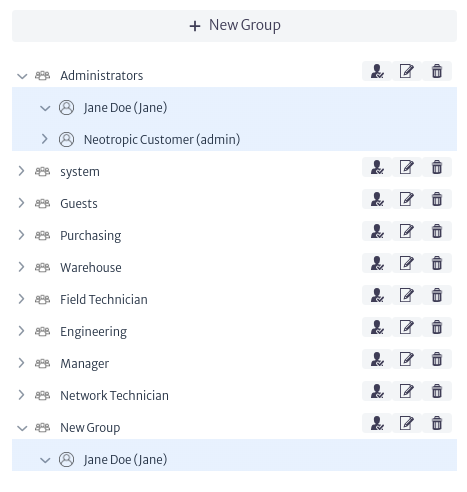The image size is (467, 492).
Task: Collapse Jane Doe under Administrators
Action: click(45, 108)
